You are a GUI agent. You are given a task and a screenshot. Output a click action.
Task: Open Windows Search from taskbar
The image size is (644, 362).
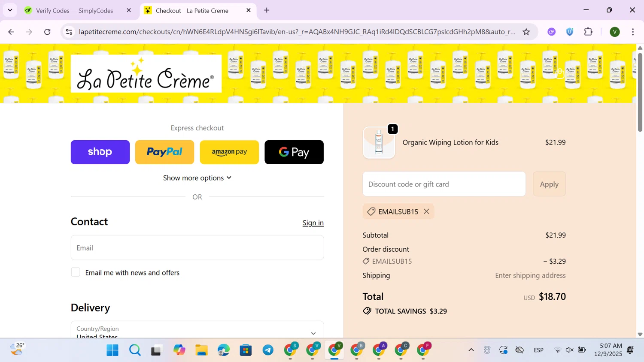(135, 350)
